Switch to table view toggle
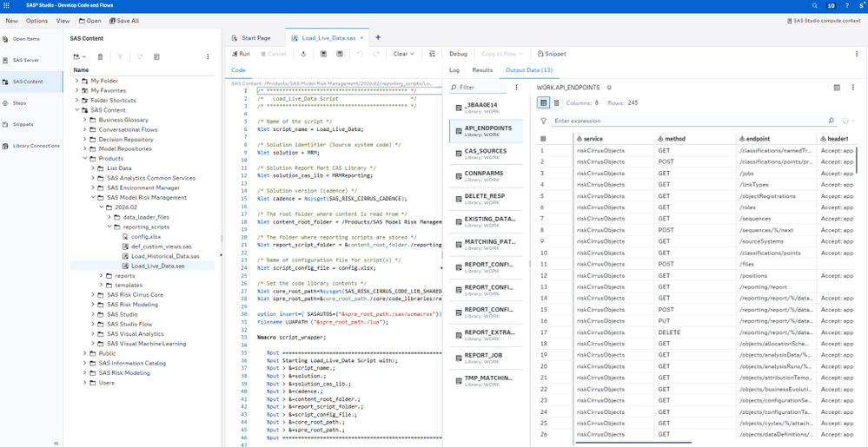This screenshot has width=868, height=447. click(544, 103)
